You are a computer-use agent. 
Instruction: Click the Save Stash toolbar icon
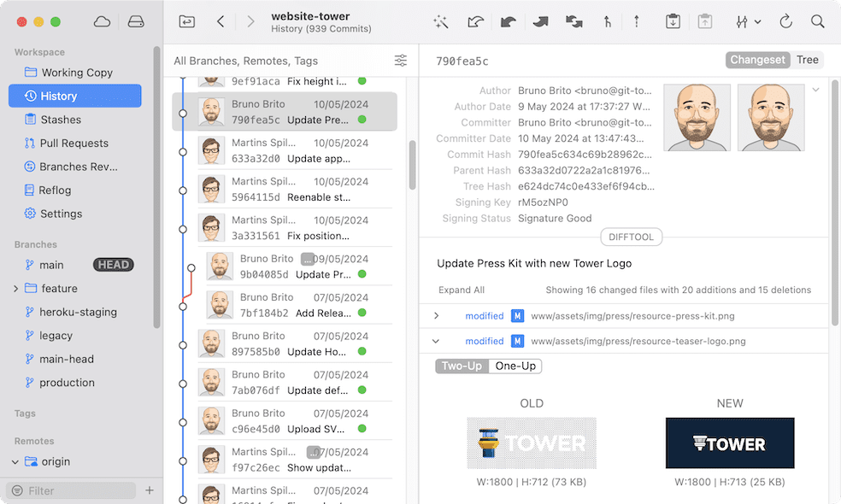673,21
